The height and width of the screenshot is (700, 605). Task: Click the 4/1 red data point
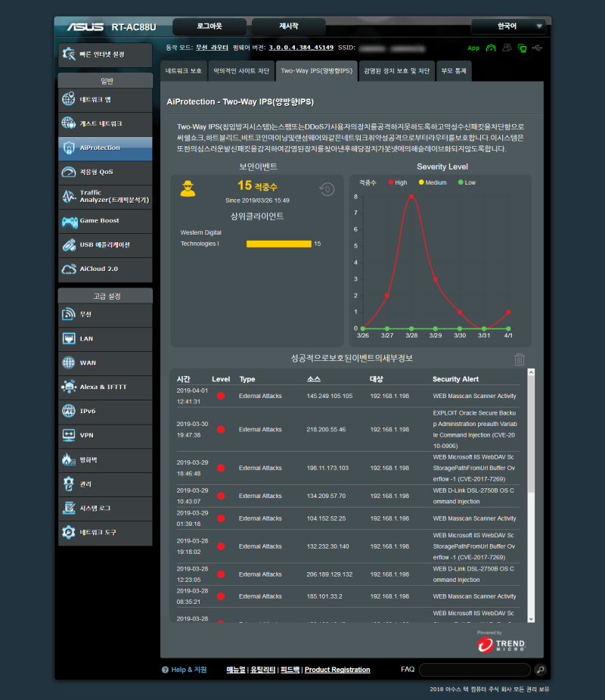click(508, 312)
